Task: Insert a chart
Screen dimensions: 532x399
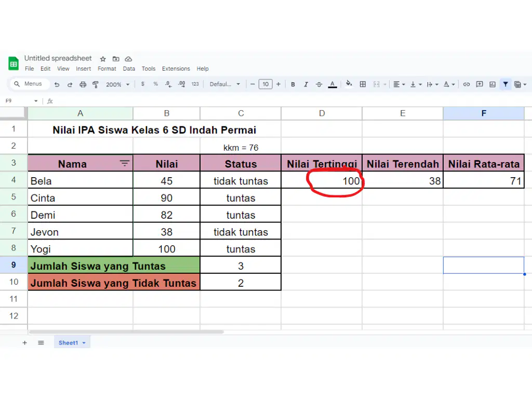Action: click(493, 84)
